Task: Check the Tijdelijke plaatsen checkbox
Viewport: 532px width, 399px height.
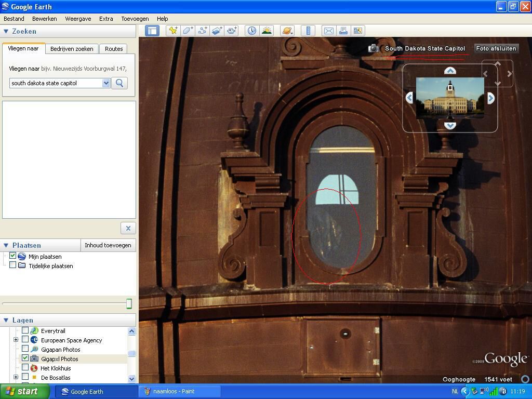Action: pyautogui.click(x=13, y=265)
